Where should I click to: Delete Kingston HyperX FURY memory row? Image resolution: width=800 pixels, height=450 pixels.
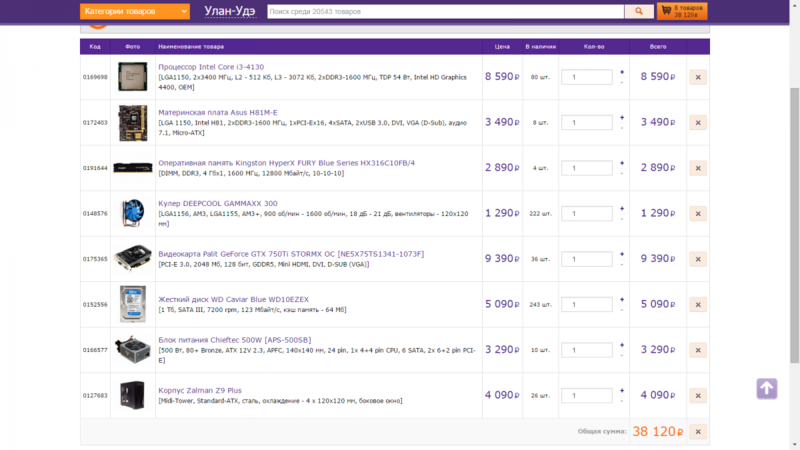[697, 168]
